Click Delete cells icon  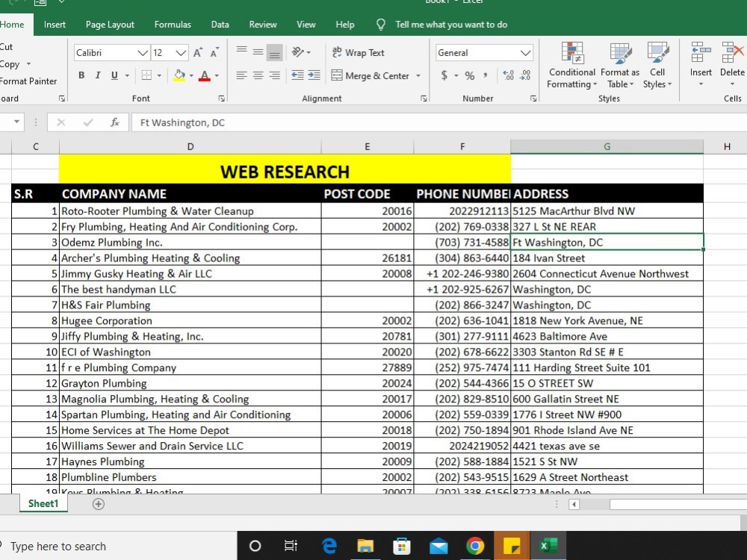[x=732, y=52]
